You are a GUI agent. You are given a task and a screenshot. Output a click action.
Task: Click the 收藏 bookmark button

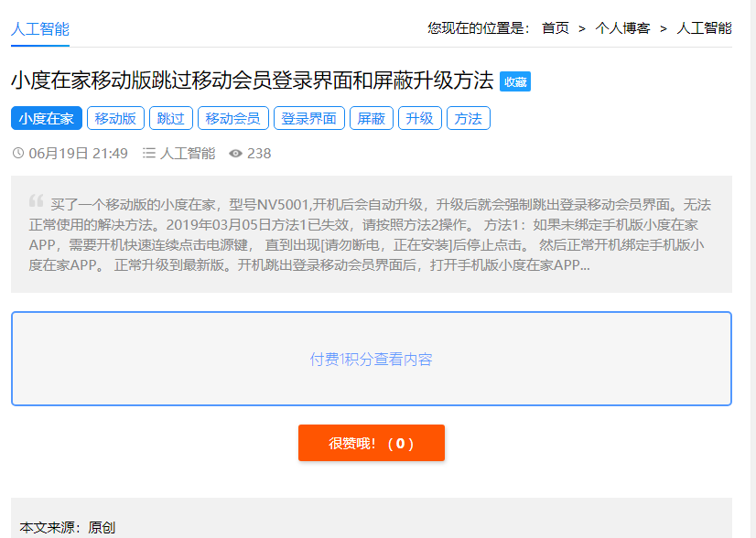click(x=515, y=81)
